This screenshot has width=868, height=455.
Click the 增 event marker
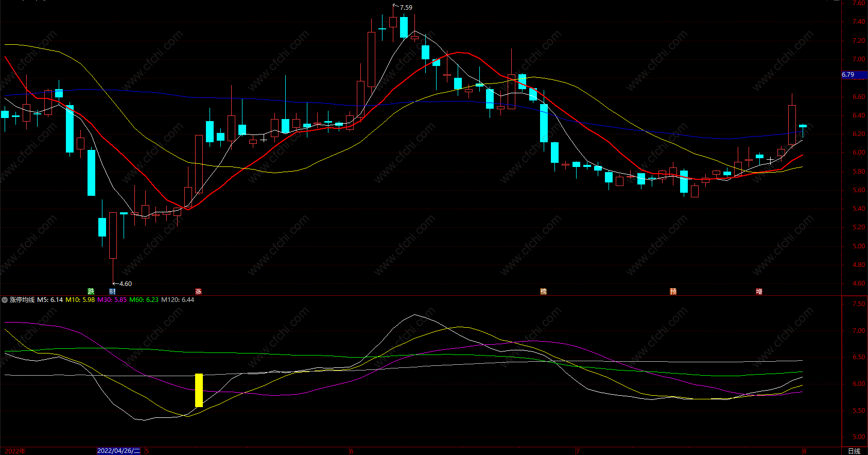point(759,292)
